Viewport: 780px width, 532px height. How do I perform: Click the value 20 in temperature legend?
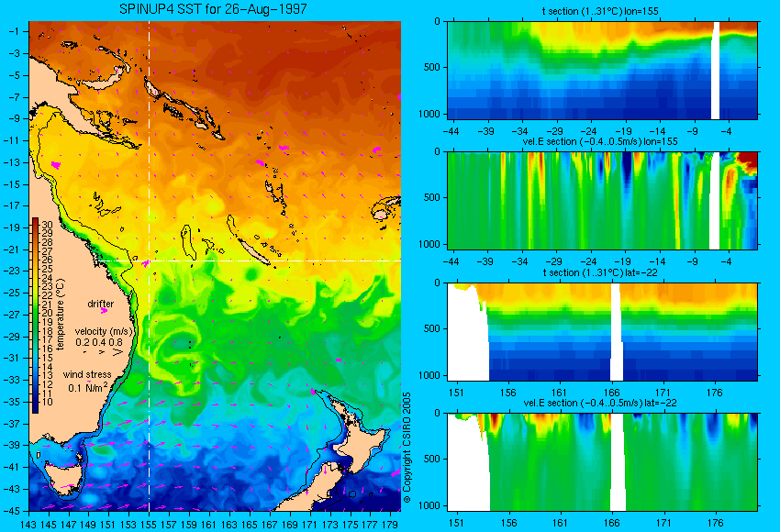(x=47, y=313)
